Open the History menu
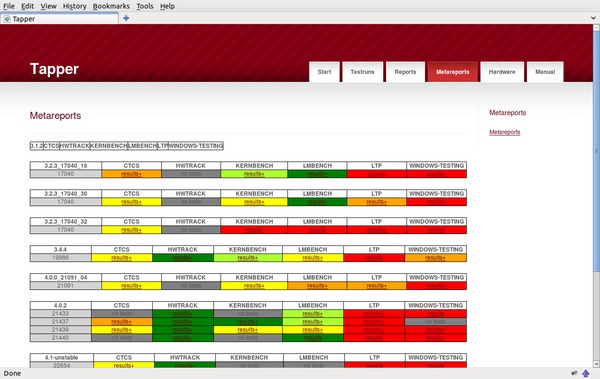The image size is (600, 379). pos(75,6)
